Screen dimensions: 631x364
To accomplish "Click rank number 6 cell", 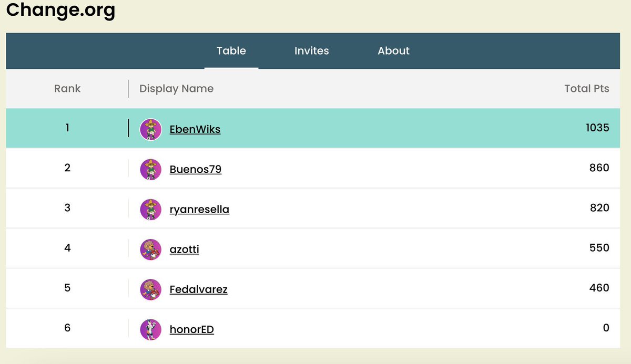I will pos(67,328).
